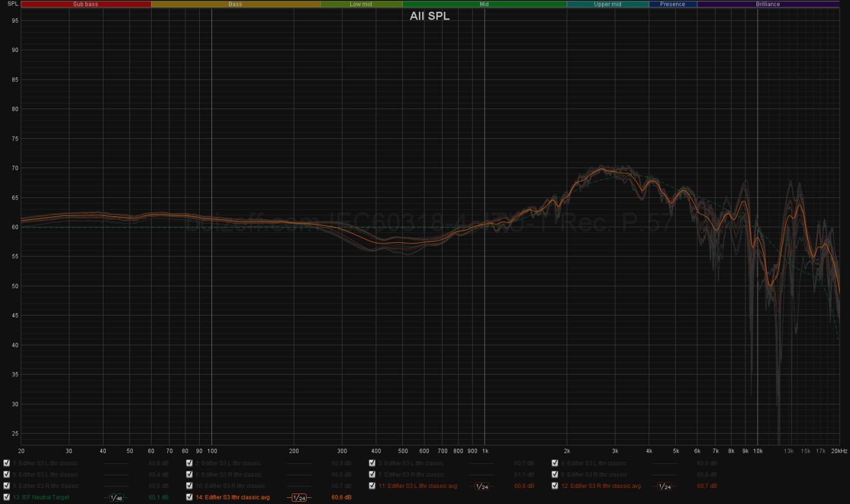Click the 20kHz frequency axis label
This screenshot has width=850, height=504.
tap(839, 451)
